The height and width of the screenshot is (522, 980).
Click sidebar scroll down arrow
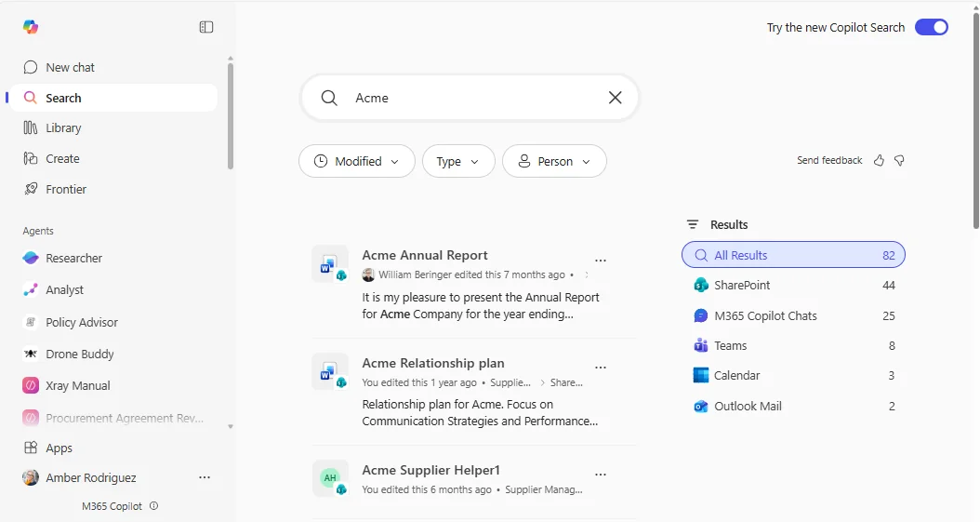(x=231, y=426)
